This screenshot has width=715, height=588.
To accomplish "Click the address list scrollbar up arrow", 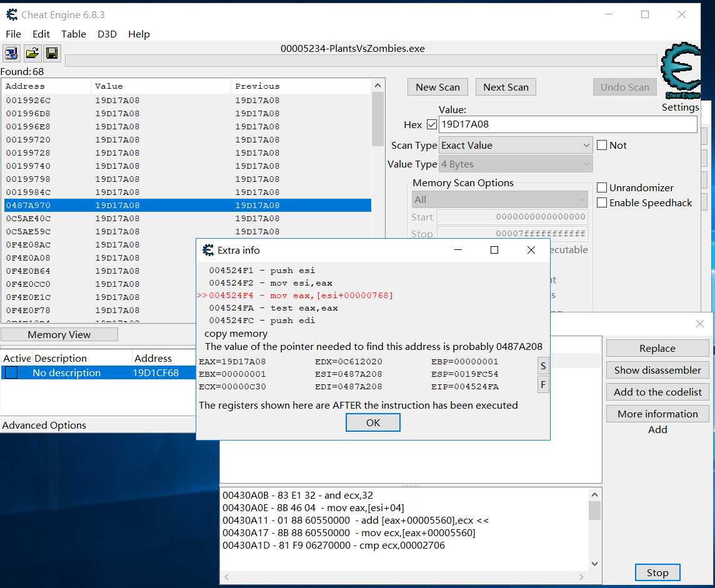I will (x=377, y=86).
